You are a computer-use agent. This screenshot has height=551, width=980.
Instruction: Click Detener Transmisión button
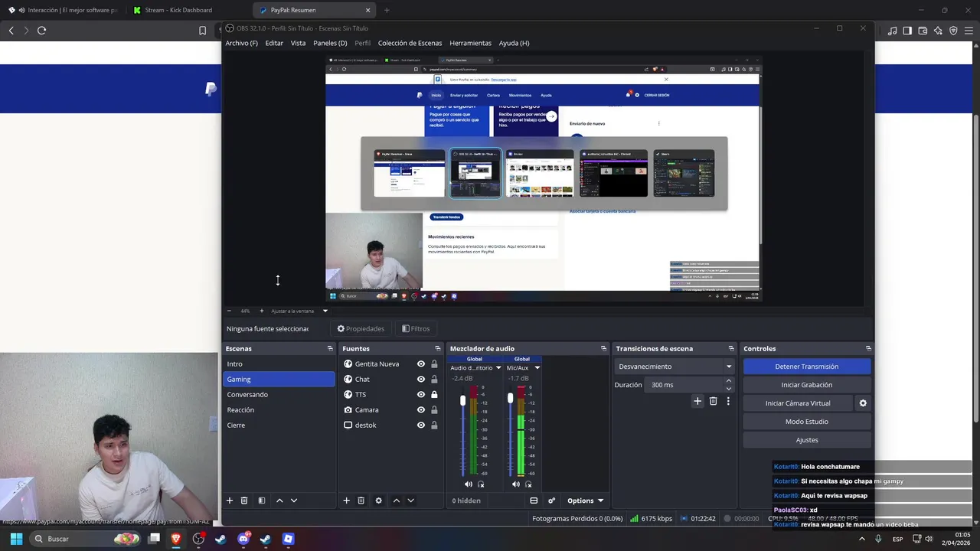(806, 367)
